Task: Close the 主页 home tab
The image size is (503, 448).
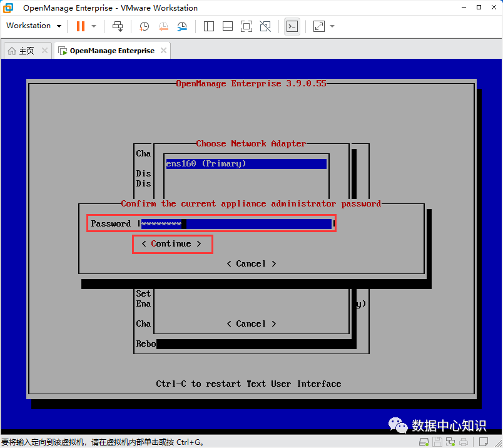Action: (44, 51)
